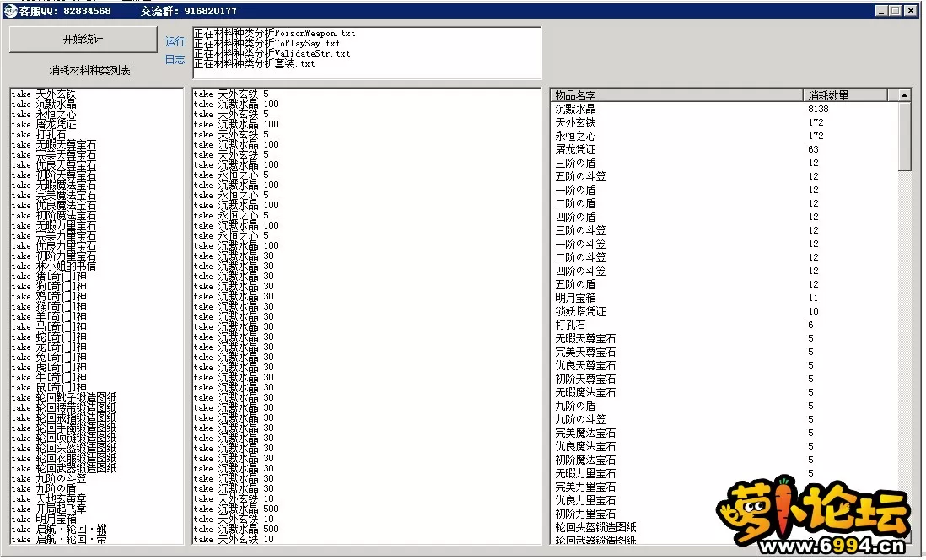Viewport: 926px width, 560px height.
Task: Click 九阶の斗笠 row in results table
Action: (724, 419)
